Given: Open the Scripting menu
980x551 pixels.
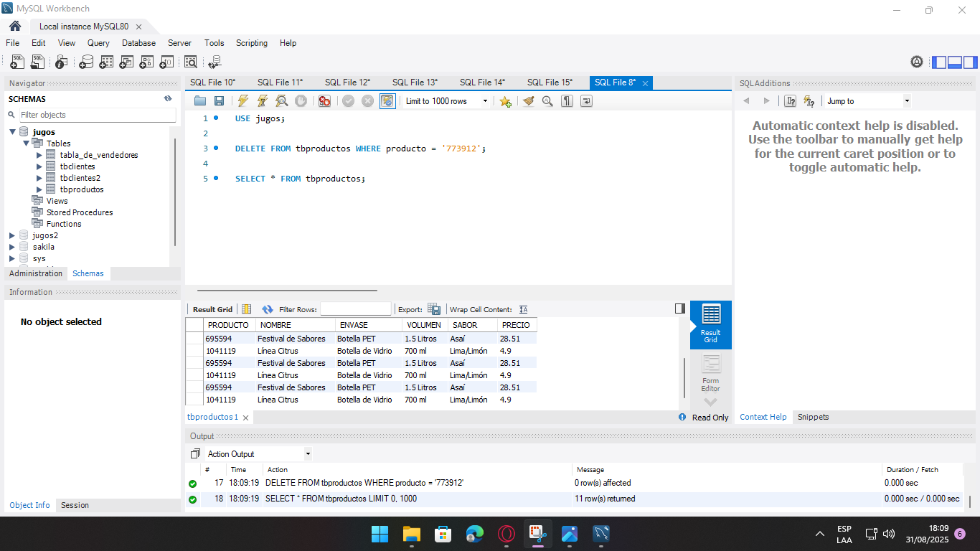Looking at the screenshot, I should coord(252,43).
